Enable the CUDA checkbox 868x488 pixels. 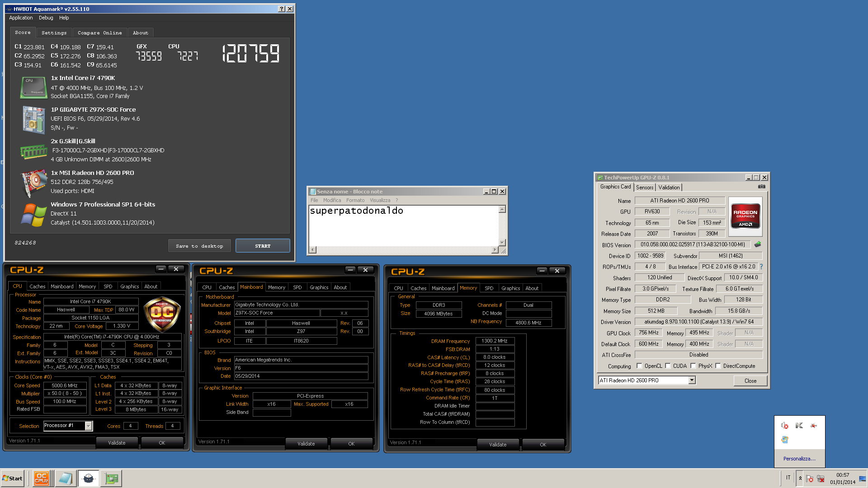tap(668, 366)
